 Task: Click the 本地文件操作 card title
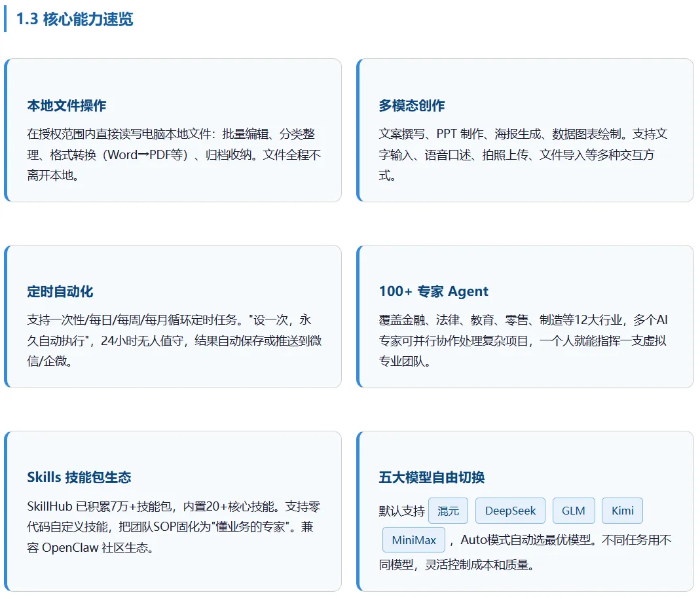67,105
